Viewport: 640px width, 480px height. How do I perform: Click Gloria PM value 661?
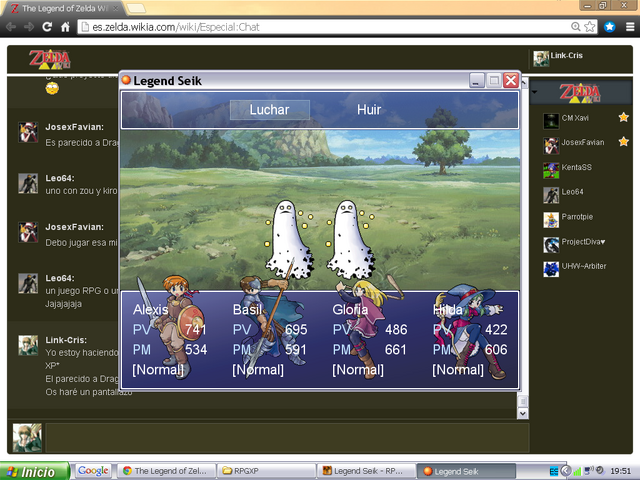click(396, 349)
